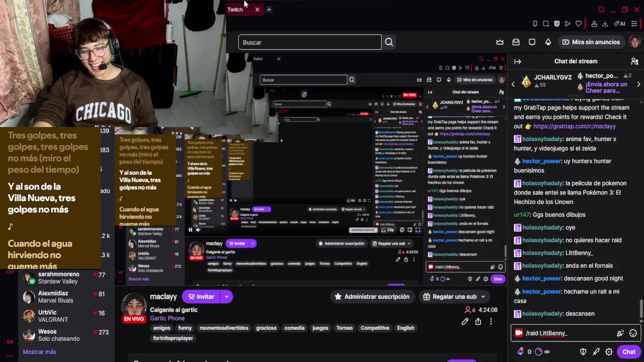Open Wesos Solo chateando channel in sidebar
This screenshot has height=362, width=644.
[66, 335]
